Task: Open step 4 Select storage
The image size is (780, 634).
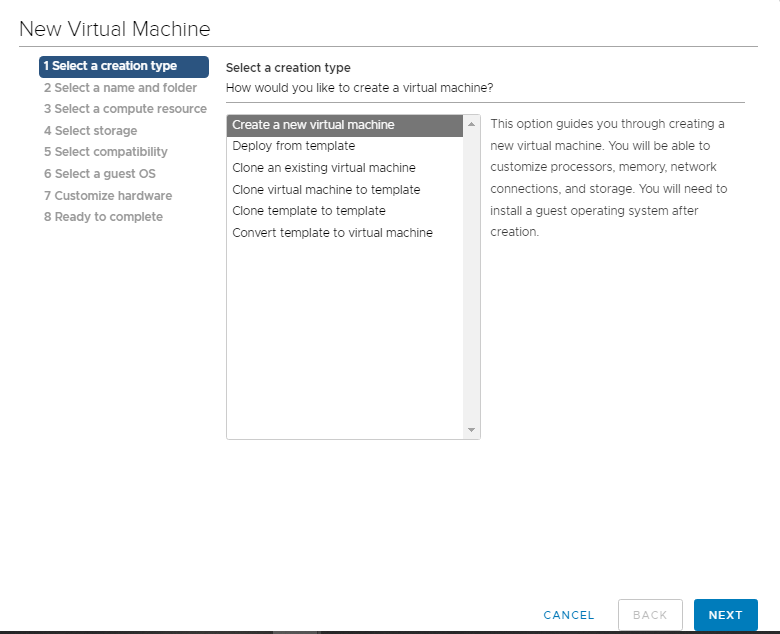Action: (90, 131)
